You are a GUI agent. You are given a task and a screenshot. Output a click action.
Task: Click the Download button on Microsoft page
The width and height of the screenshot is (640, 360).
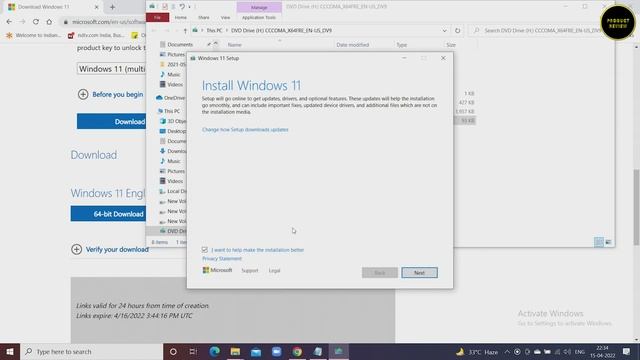coord(111,122)
